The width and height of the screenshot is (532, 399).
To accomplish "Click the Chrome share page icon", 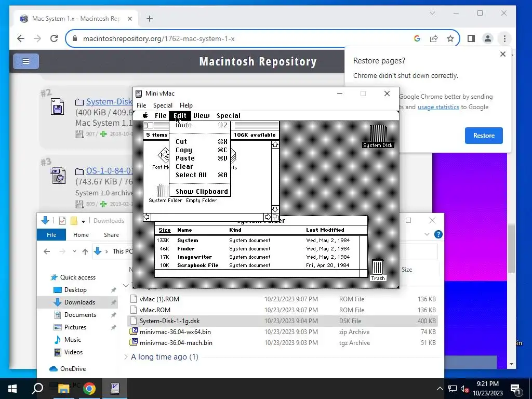I will (x=434, y=38).
